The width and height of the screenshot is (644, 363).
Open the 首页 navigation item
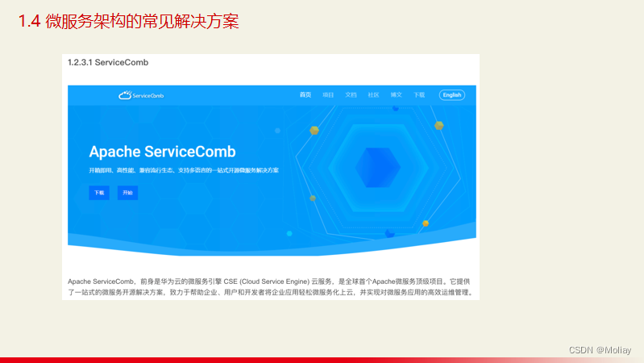[305, 95]
